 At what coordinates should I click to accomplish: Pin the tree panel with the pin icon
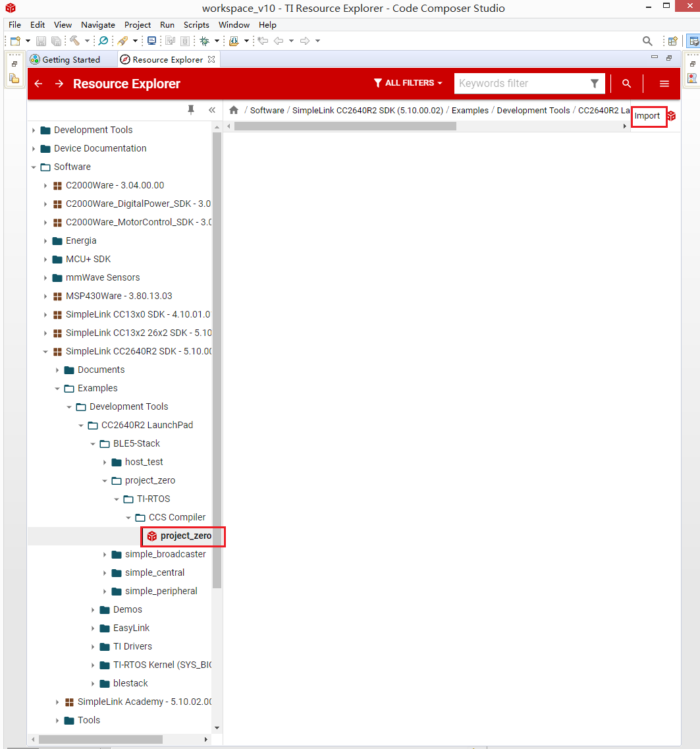[191, 110]
